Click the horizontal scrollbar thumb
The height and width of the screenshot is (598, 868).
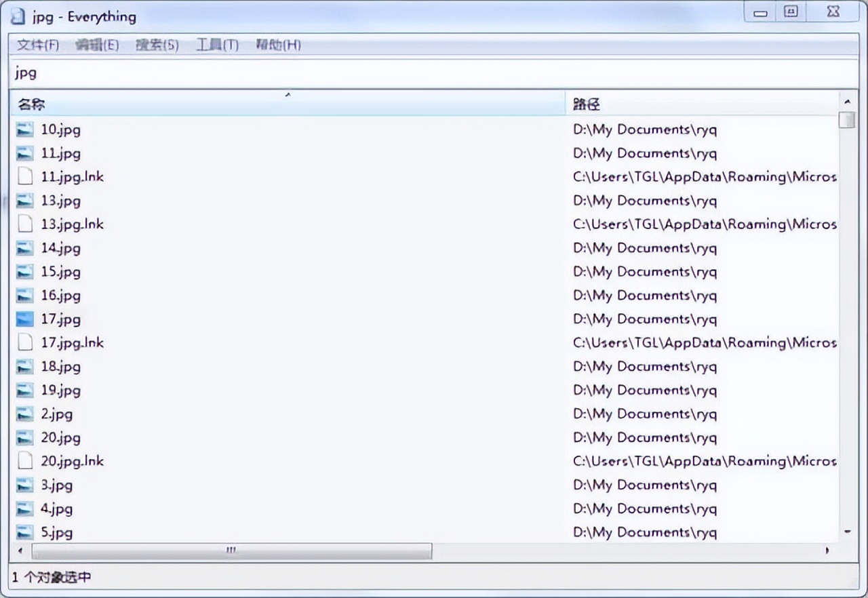pos(231,551)
